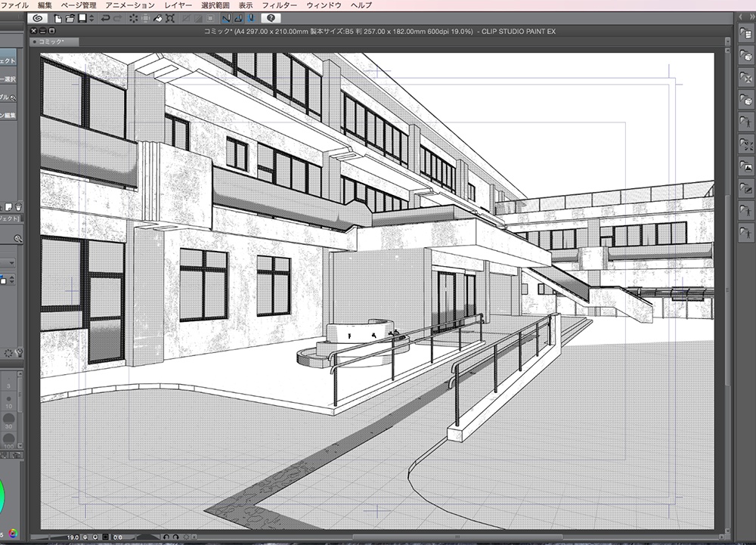Redo using the redo arrow icon
This screenshot has height=545, width=756.
[x=117, y=19]
